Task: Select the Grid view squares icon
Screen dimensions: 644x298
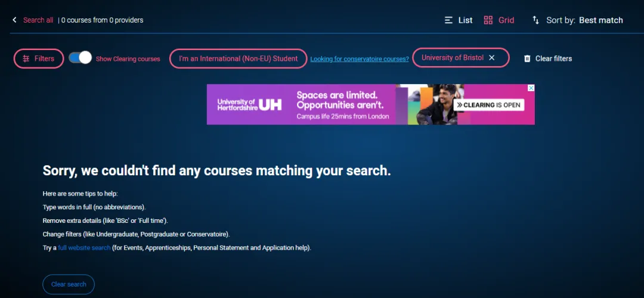Action: [488, 20]
